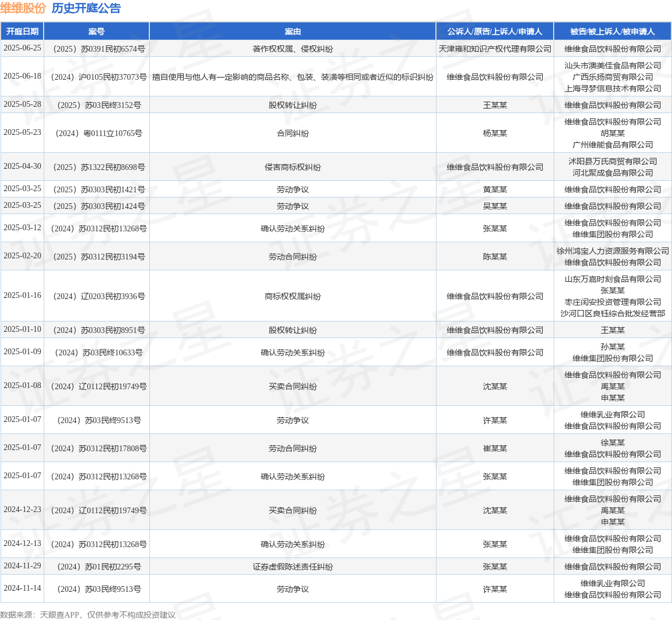
Task: Click the 公诉人/原告/上诉人/申请人 column header
Action: 495,31
